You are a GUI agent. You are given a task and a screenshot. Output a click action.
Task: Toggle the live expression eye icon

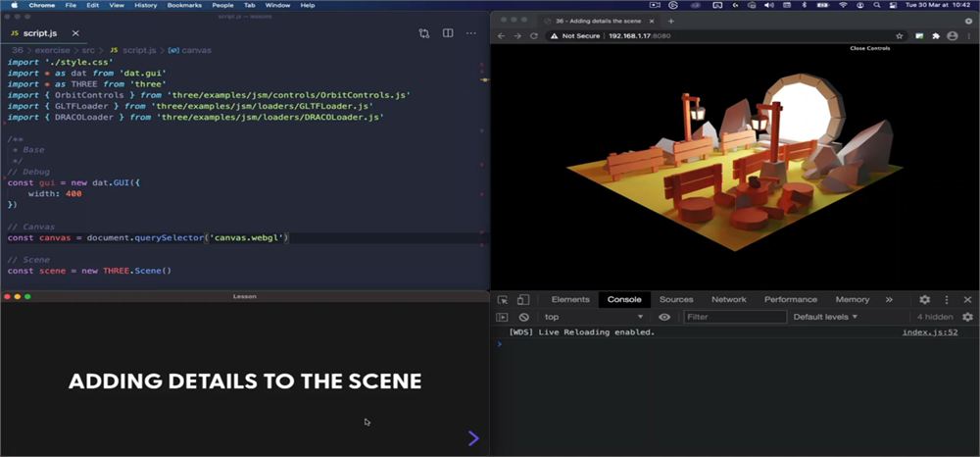coord(663,317)
